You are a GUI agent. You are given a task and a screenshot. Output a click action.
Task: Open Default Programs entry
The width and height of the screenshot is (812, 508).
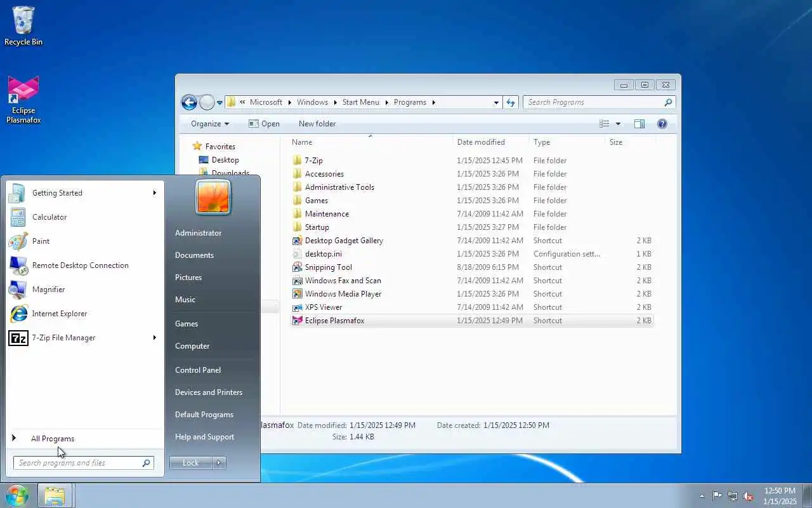pyautogui.click(x=204, y=415)
